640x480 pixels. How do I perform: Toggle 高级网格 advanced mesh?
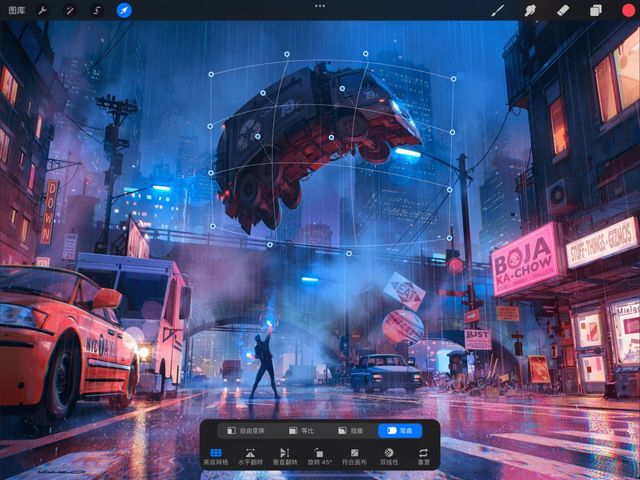pos(216,456)
